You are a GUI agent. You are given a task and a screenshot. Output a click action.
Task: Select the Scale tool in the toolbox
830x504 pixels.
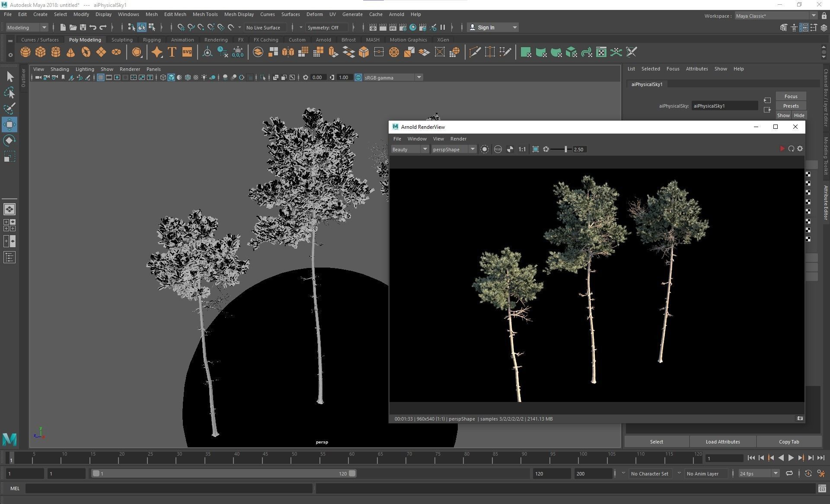[10, 156]
